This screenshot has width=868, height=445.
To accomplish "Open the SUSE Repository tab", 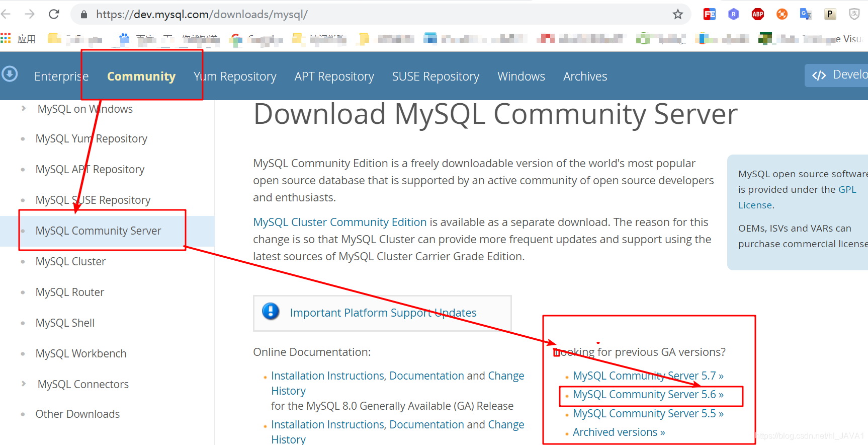I will (436, 77).
